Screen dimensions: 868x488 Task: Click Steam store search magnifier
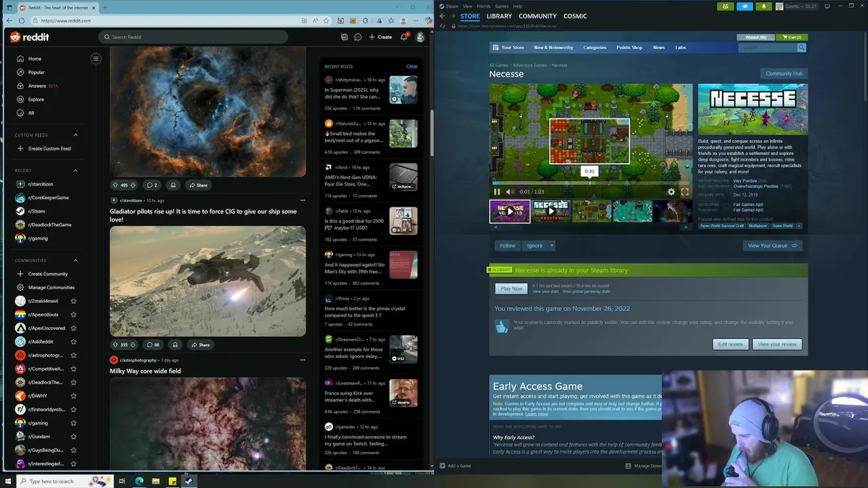[802, 47]
